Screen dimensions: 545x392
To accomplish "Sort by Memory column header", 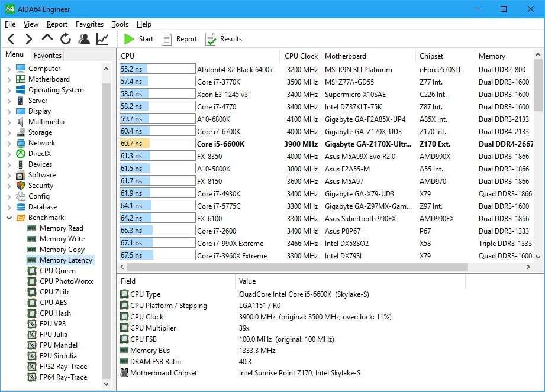I will 504,56.
